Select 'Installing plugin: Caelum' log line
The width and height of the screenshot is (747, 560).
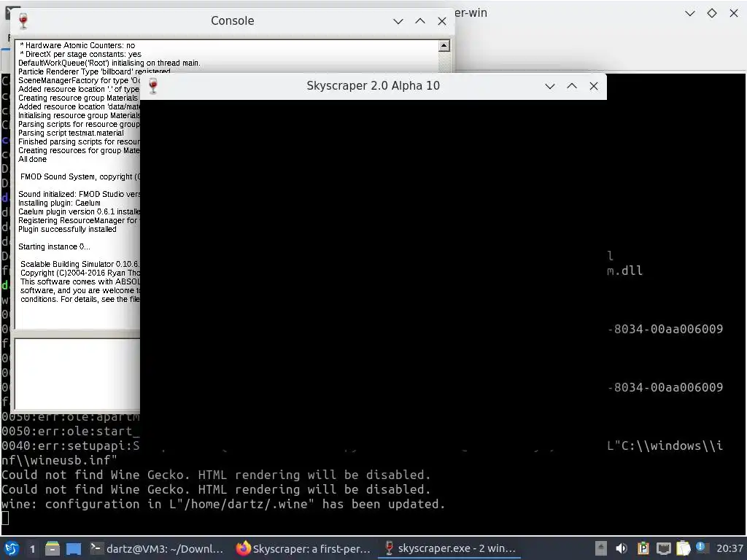pyautogui.click(x=59, y=203)
